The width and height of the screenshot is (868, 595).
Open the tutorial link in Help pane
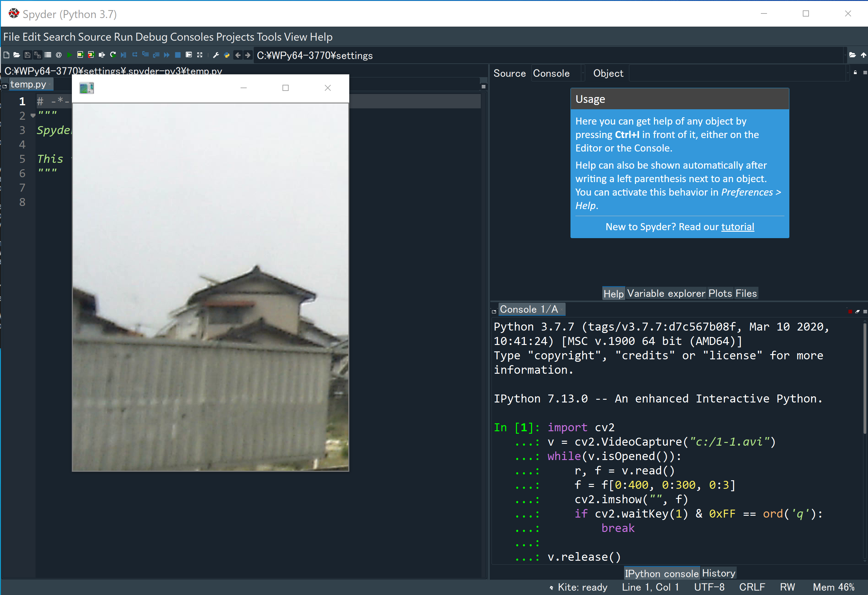click(738, 227)
